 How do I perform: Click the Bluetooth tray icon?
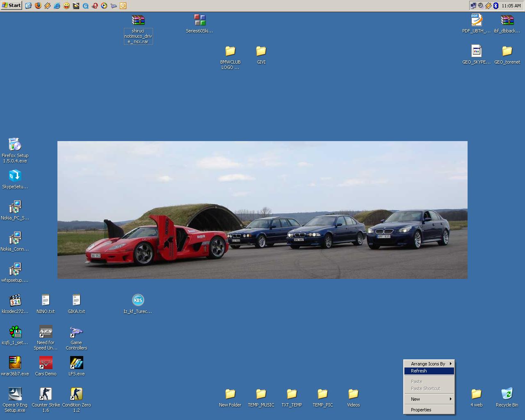[x=495, y=6]
